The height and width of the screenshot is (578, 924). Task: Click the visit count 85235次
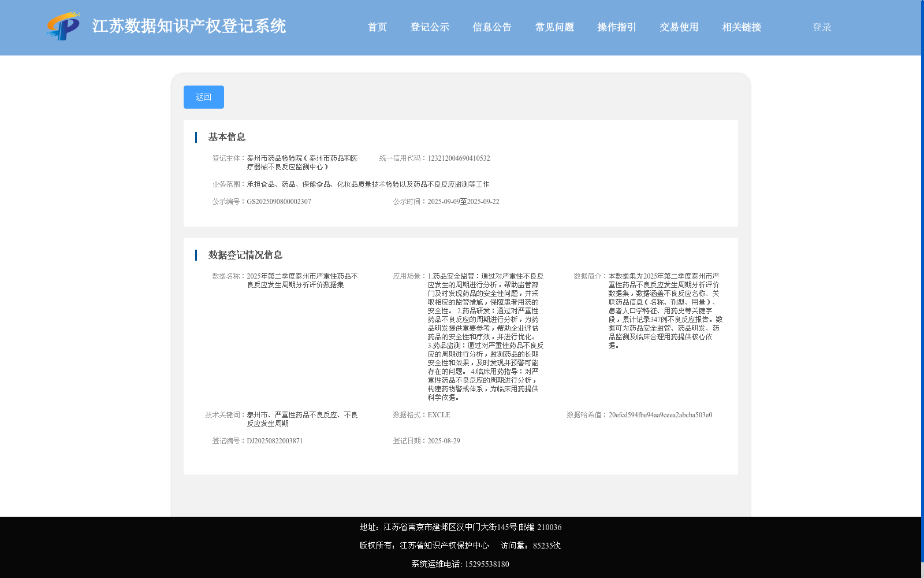[x=547, y=546]
